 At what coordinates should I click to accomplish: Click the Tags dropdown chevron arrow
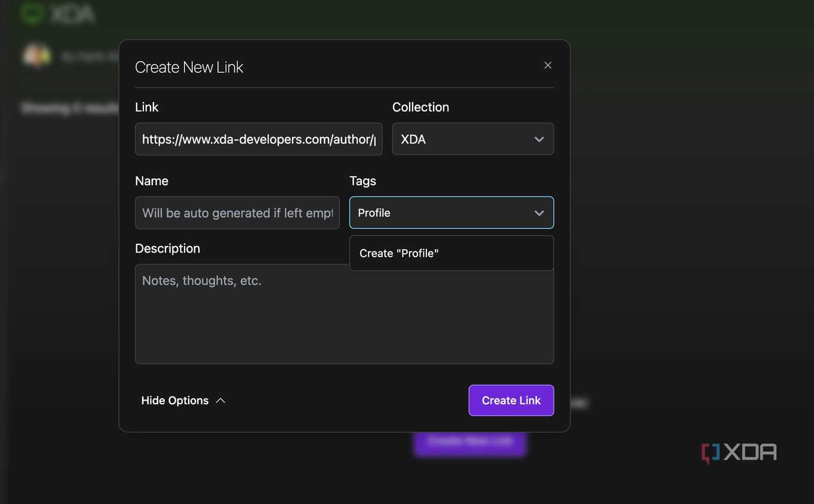coord(539,213)
